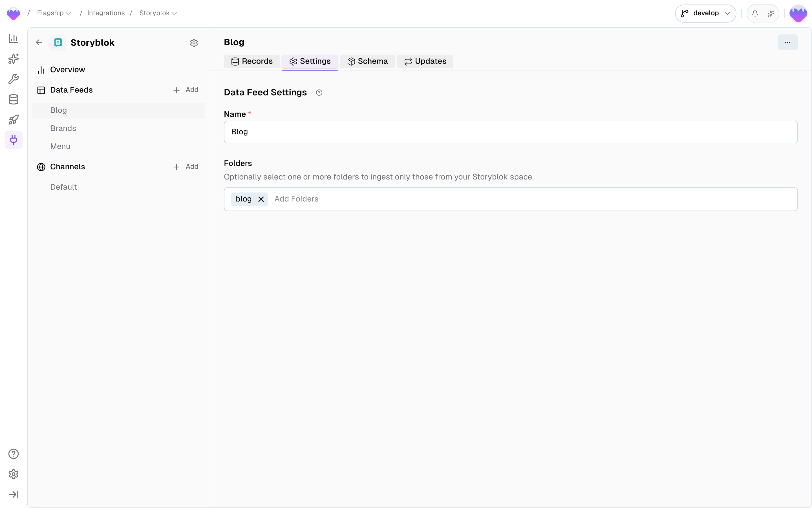The image size is (812, 508).
Task: Click the Channels heading
Action: pyautogui.click(x=67, y=167)
